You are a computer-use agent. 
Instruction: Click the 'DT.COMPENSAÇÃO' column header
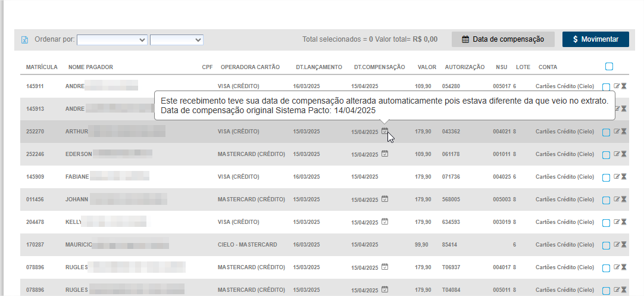coord(379,67)
